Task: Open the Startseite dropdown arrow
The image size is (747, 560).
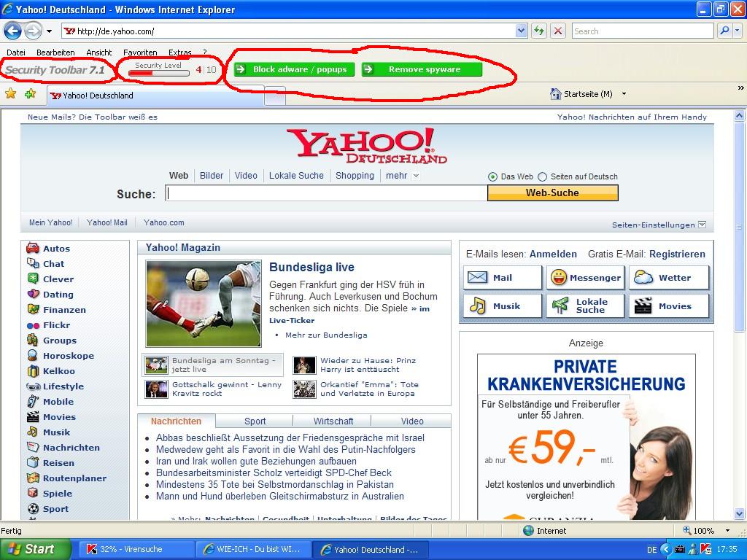Action: (624, 94)
